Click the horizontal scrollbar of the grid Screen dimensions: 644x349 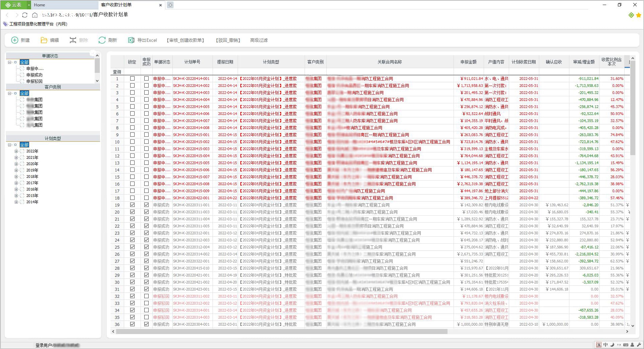281,332
